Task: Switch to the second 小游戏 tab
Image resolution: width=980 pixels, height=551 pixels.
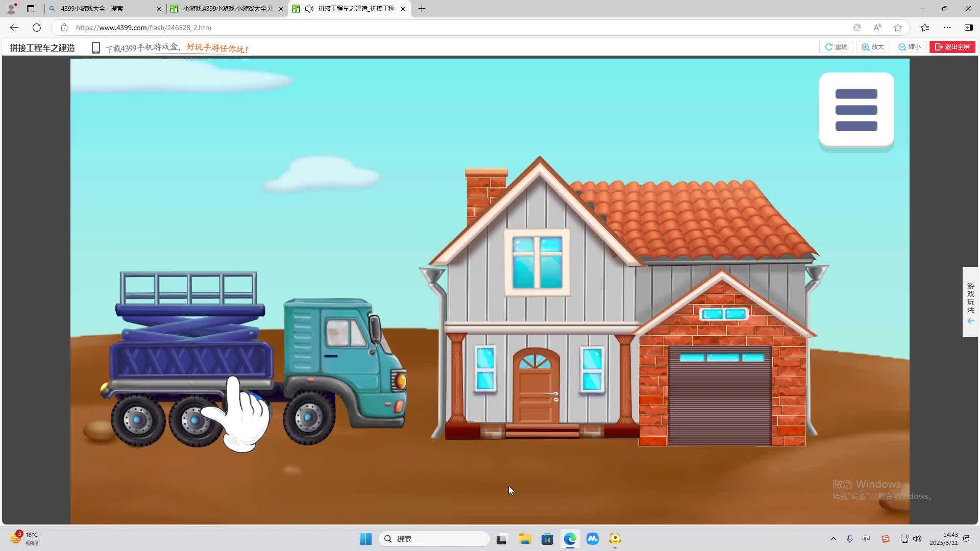Action: (225, 9)
